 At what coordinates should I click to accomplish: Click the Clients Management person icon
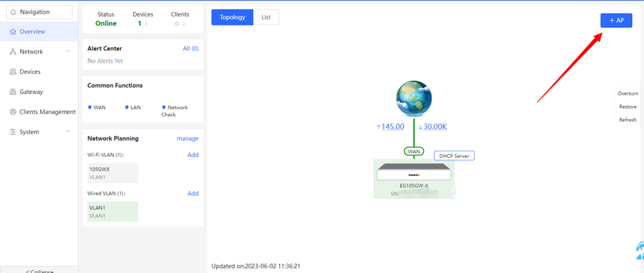click(13, 112)
